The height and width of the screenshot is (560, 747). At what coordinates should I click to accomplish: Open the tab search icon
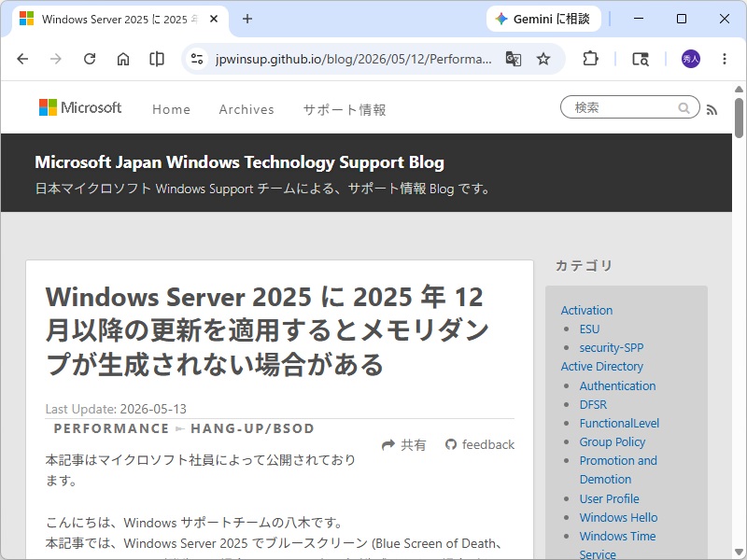641,59
